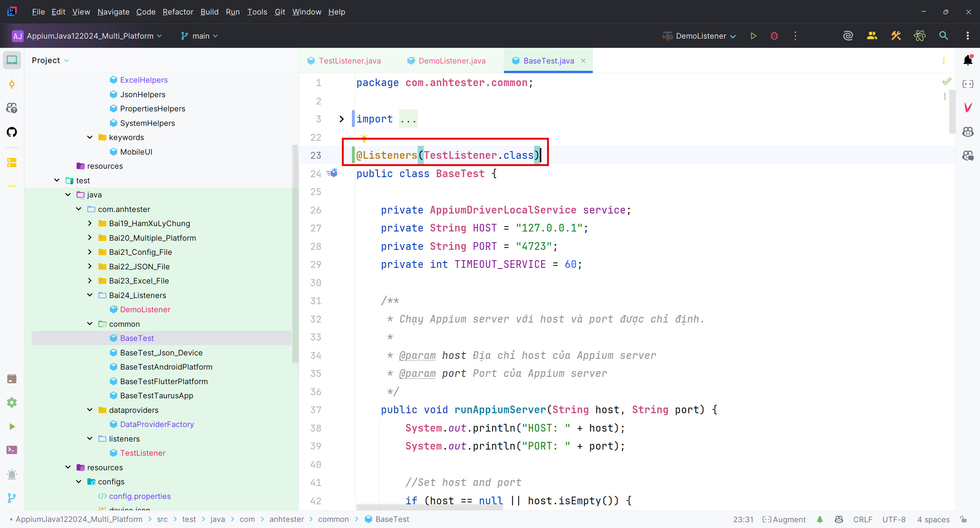
Task: Click line number 37 in the gutter
Action: 315,410
